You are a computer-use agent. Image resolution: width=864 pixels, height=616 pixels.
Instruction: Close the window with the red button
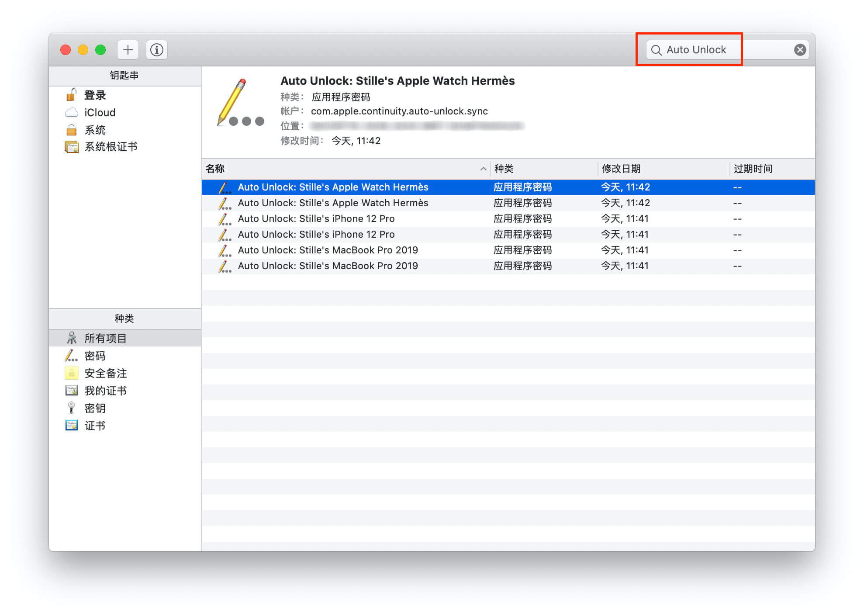[x=66, y=50]
